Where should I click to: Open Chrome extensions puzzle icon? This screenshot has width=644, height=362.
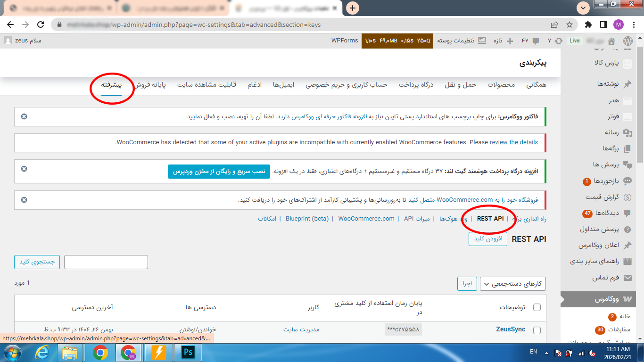(x=588, y=25)
